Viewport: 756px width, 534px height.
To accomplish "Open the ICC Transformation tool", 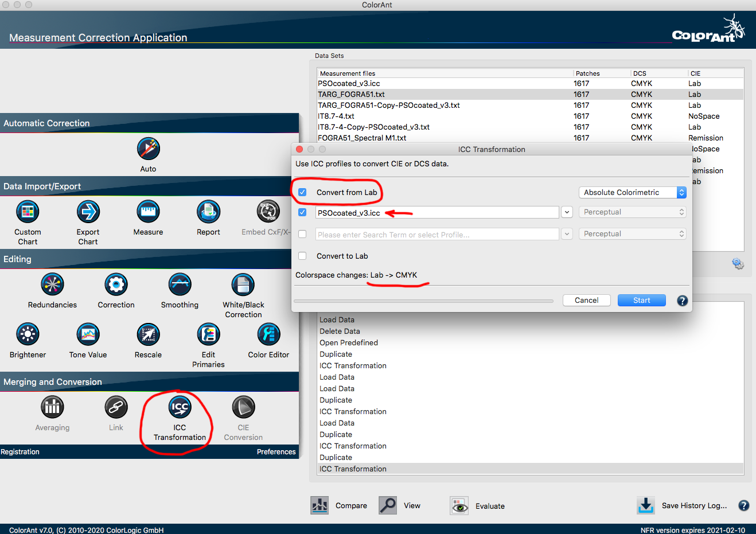I will (x=180, y=407).
